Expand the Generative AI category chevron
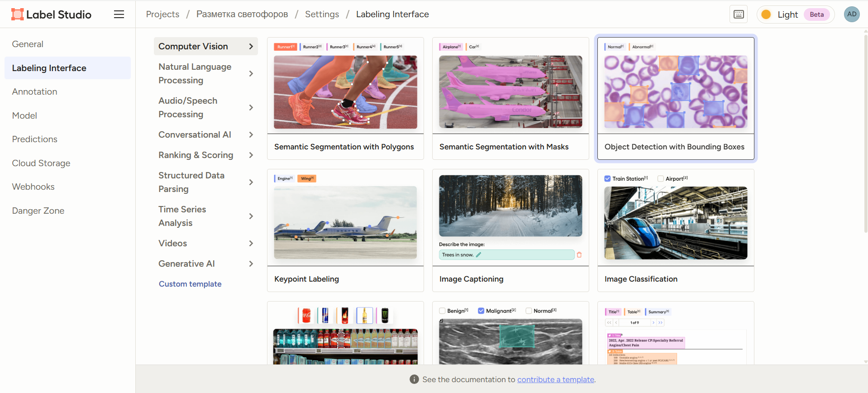 tap(251, 264)
